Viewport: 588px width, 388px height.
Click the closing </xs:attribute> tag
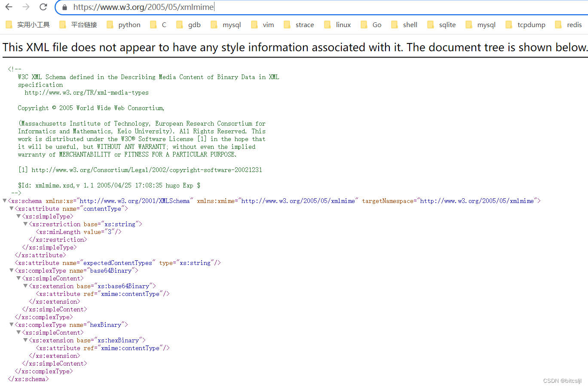[40, 255]
